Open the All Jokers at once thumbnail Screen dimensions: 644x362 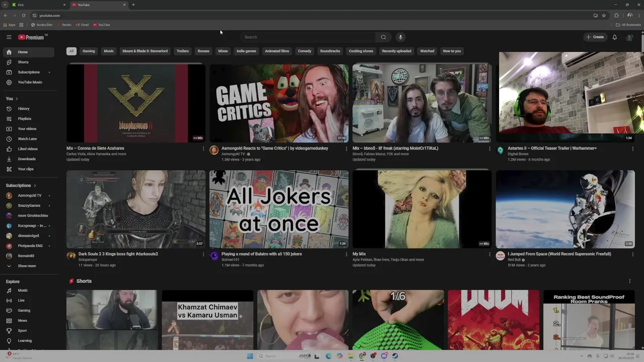[x=279, y=209]
